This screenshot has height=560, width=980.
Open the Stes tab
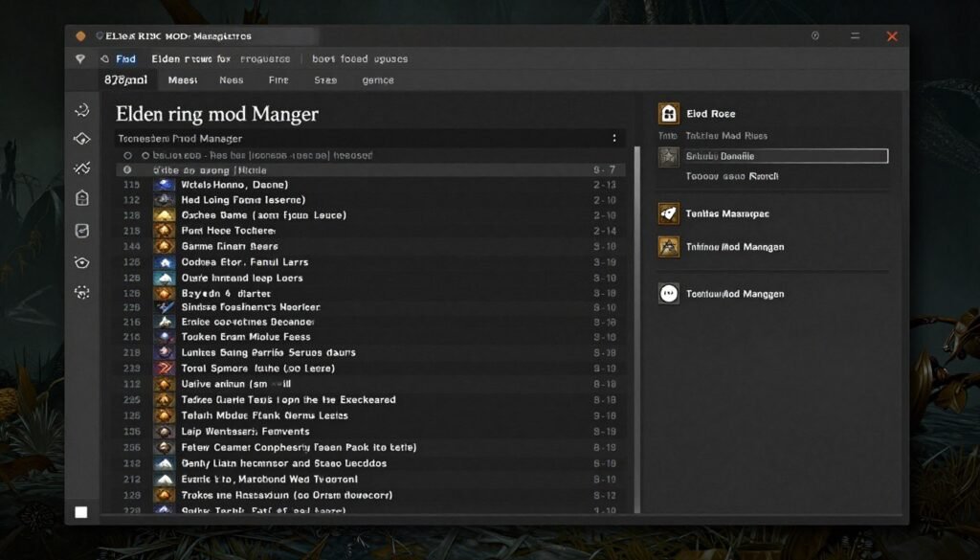click(x=325, y=80)
